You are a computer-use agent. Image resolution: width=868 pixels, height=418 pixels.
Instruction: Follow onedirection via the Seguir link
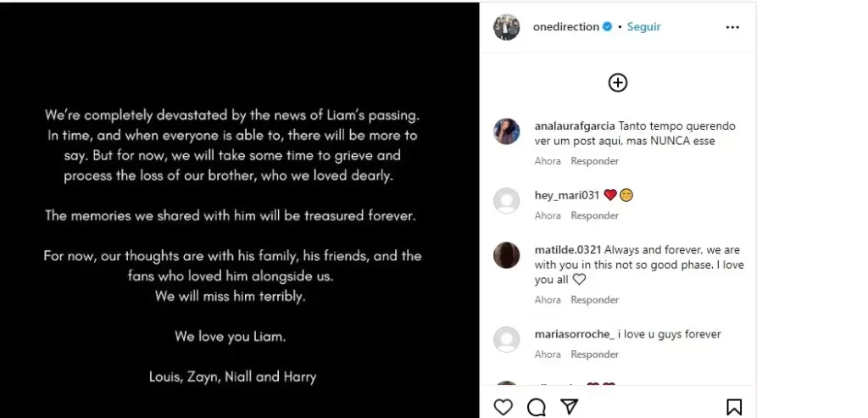pyautogui.click(x=644, y=27)
